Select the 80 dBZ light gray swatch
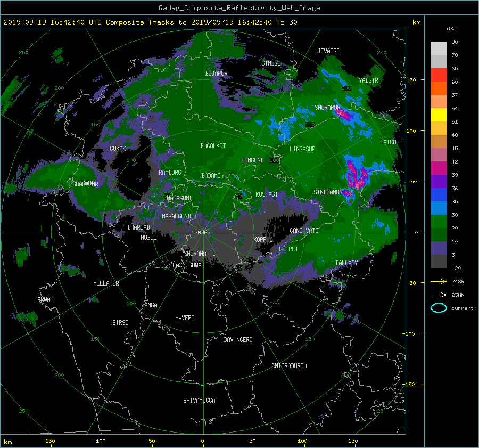 click(x=439, y=48)
